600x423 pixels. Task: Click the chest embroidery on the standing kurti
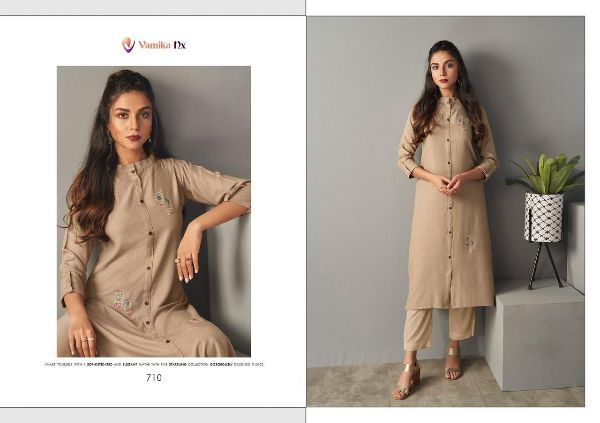(462, 121)
